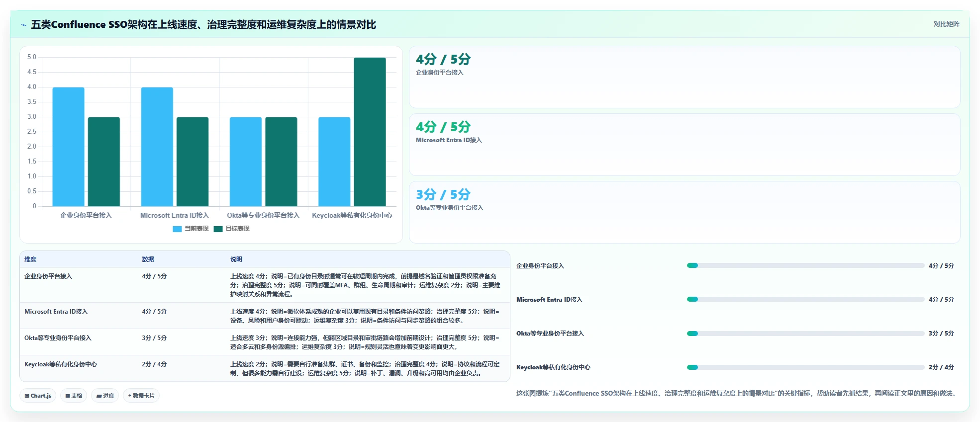Click the Microsoft Entra ID接入 label beside its progress bar
This screenshot has width=980, height=422.
tap(549, 300)
